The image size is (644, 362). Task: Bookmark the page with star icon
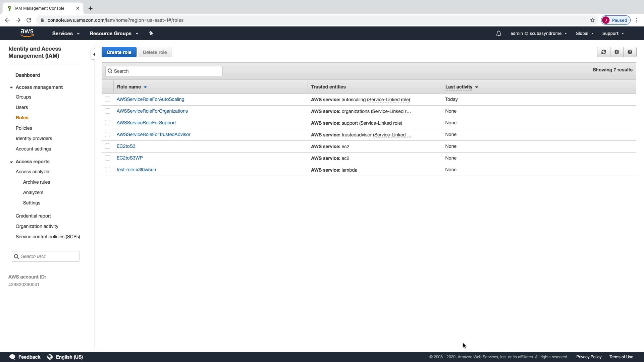click(x=592, y=20)
